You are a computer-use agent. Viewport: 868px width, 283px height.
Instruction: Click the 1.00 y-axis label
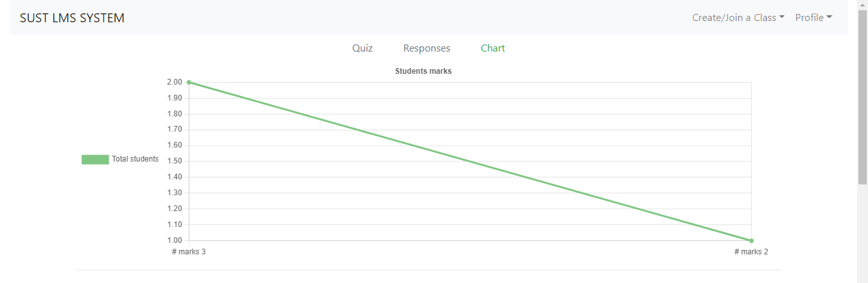point(174,240)
